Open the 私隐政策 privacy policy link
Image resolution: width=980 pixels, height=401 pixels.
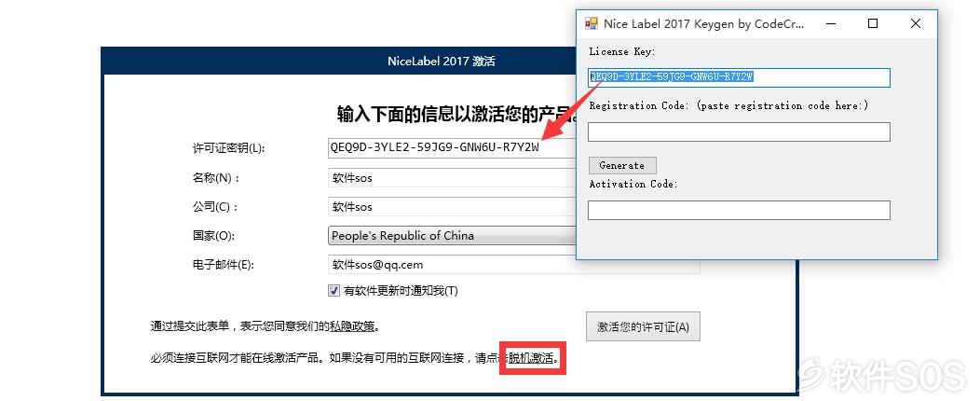coord(353,326)
